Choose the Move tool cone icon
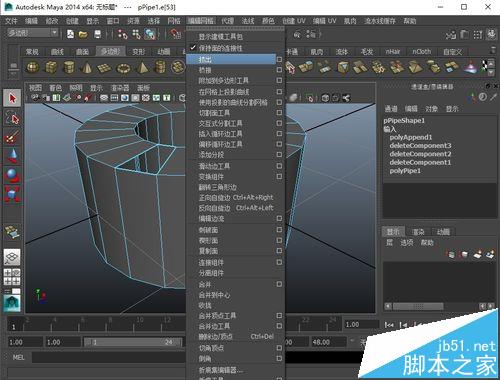The width and height of the screenshot is (500, 380). pos(12,156)
